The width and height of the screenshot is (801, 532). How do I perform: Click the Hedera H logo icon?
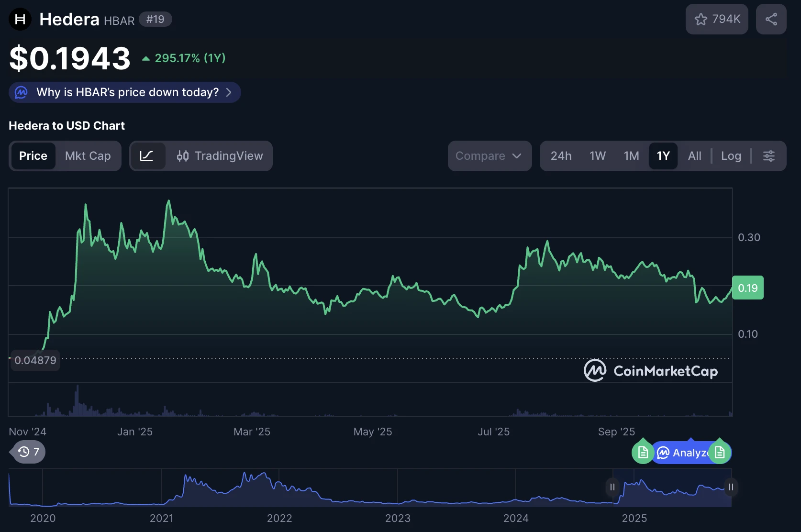(x=20, y=19)
